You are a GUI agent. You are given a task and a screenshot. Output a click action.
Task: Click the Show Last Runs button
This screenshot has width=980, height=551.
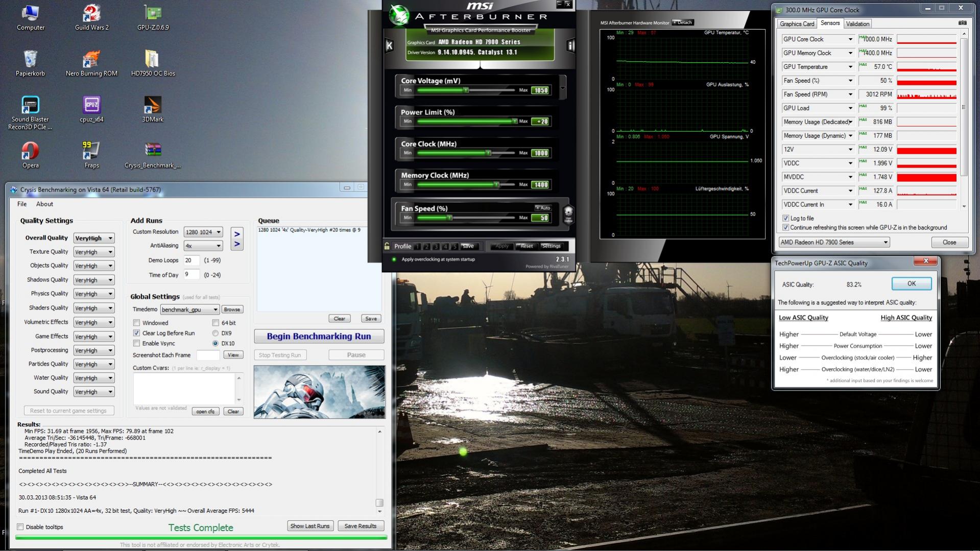click(310, 526)
